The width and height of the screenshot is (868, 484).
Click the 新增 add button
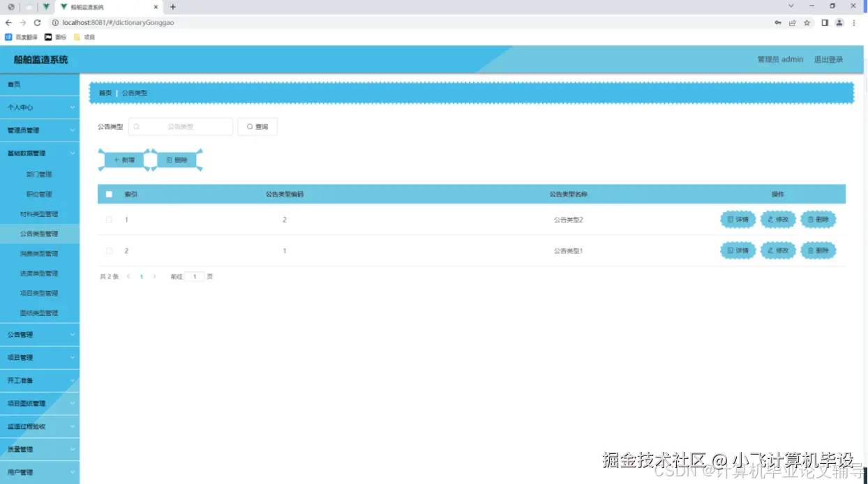pyautogui.click(x=124, y=160)
